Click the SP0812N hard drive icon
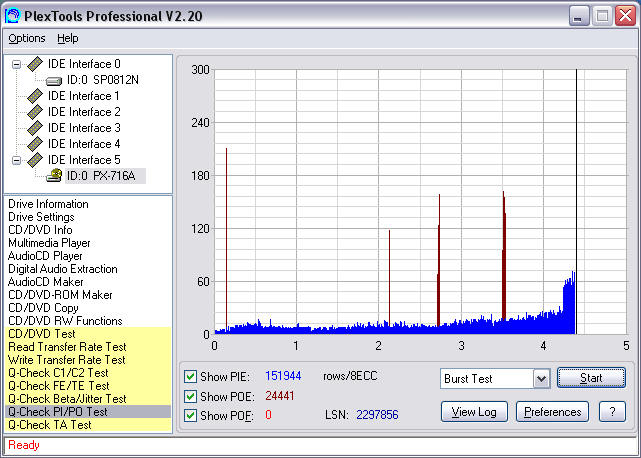The height and width of the screenshot is (458, 641). [54, 81]
